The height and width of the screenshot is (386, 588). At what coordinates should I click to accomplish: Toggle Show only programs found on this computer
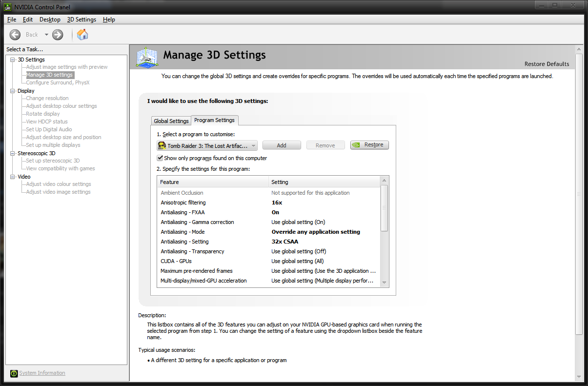click(160, 158)
